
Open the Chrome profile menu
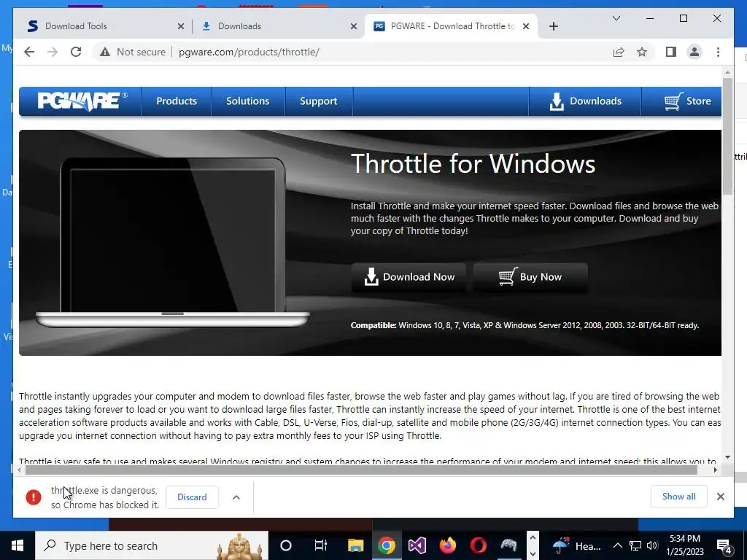pos(694,52)
